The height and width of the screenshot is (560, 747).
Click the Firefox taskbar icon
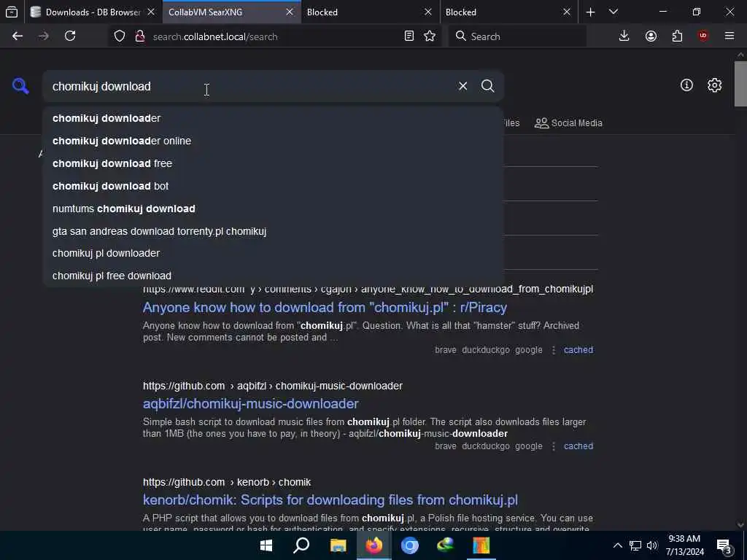tap(374, 545)
